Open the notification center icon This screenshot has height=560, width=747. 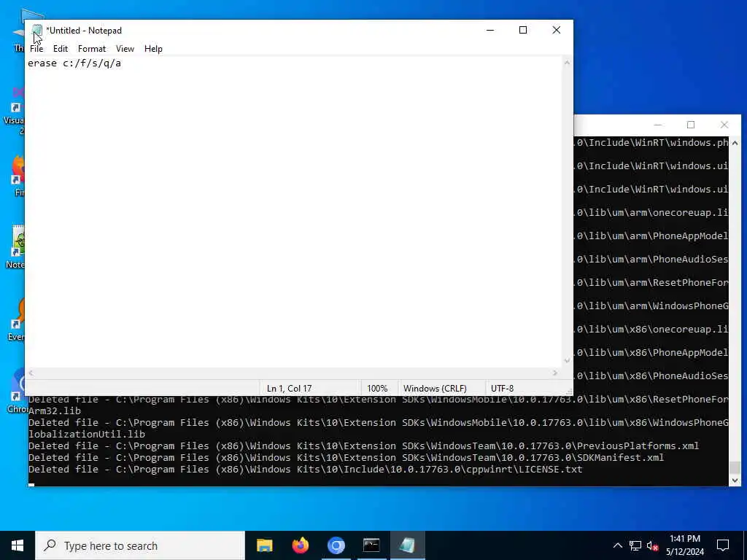click(723, 545)
